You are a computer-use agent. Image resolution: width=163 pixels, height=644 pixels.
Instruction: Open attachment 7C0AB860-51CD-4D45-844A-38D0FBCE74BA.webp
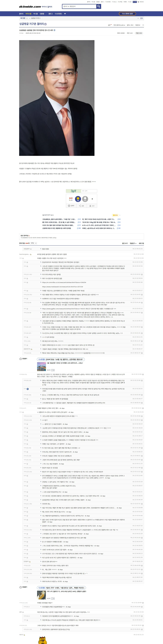coord(38,238)
